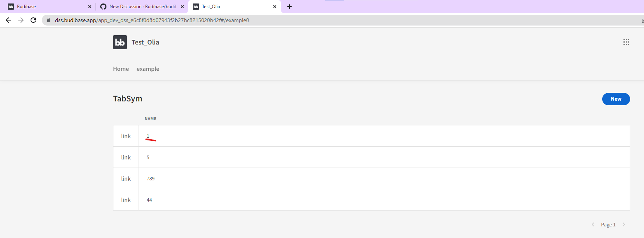
Task: Open the Budibase logo in app header
Action: pos(120,42)
